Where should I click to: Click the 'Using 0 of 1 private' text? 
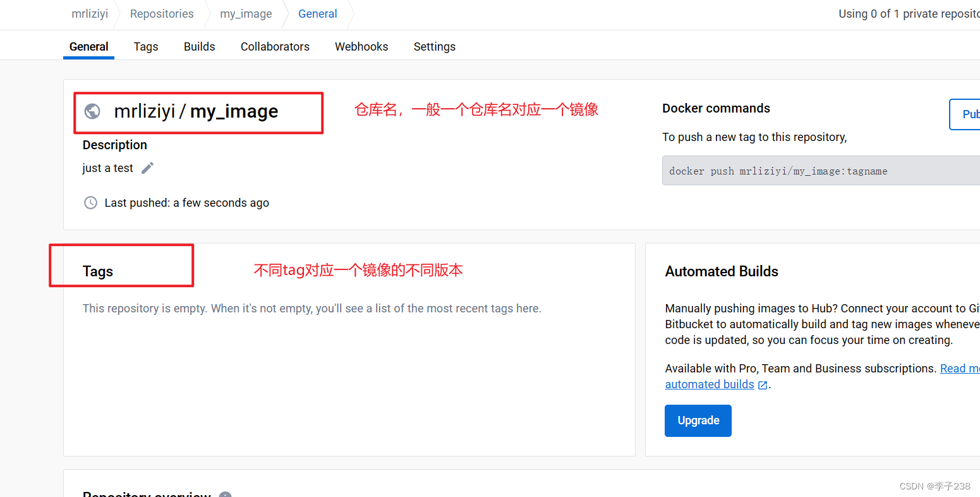[x=909, y=14]
